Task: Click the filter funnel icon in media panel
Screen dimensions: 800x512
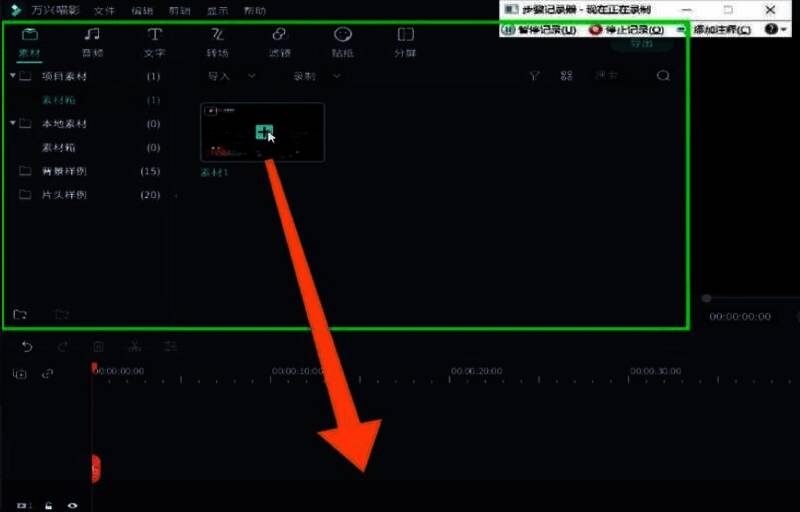Action: [x=535, y=76]
